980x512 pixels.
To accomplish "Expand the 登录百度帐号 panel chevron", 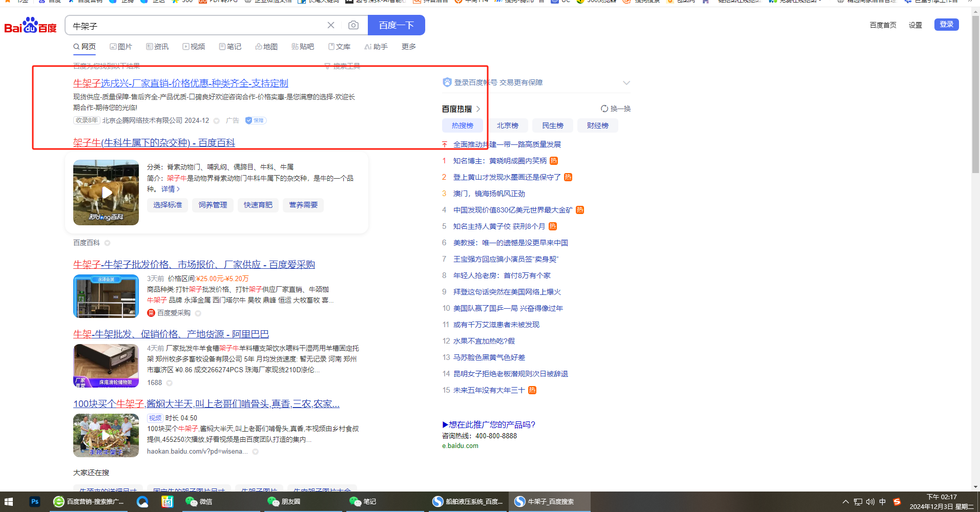I will point(626,83).
